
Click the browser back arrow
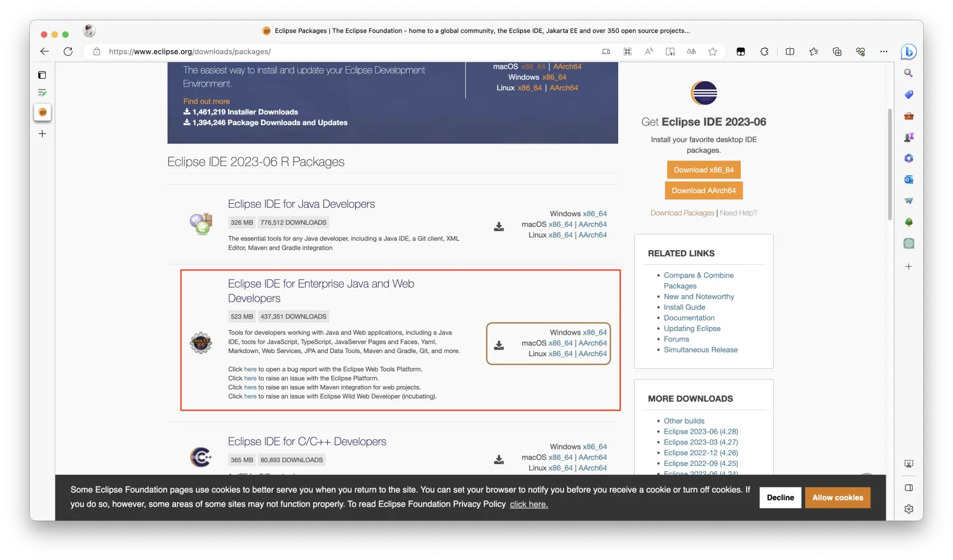44,51
